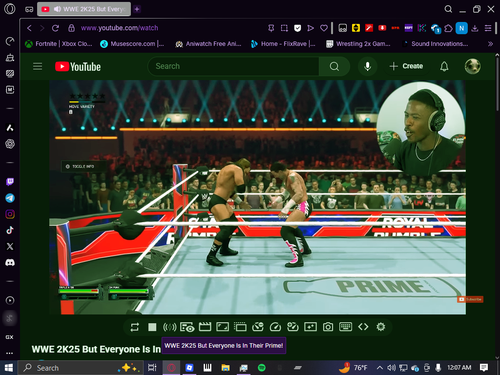The image size is (500, 375).
Task: Click the www.youtube.com/watch address bar
Action: click(119, 28)
